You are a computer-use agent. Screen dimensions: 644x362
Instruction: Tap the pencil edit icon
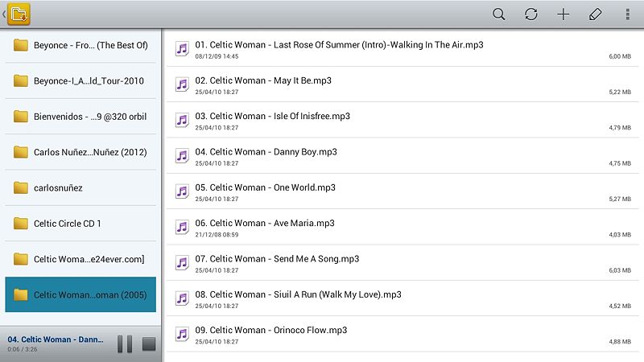tap(595, 14)
